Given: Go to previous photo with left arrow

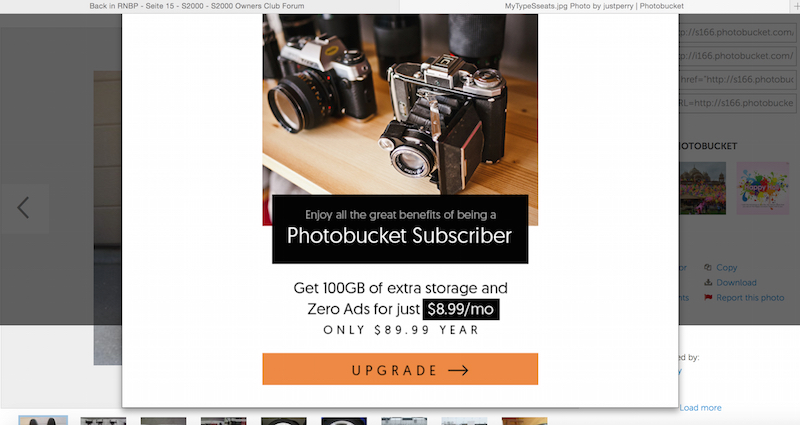Looking at the screenshot, I should (x=24, y=208).
